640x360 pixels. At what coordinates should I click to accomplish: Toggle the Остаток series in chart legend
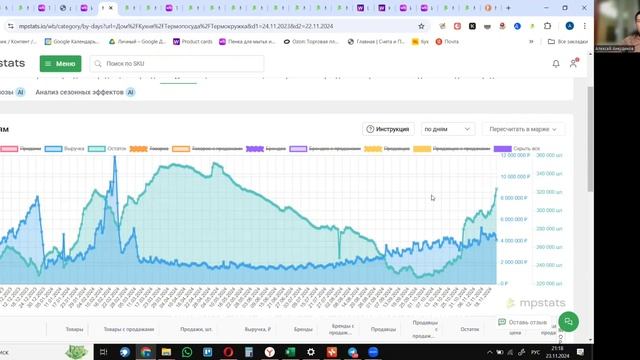107,149
